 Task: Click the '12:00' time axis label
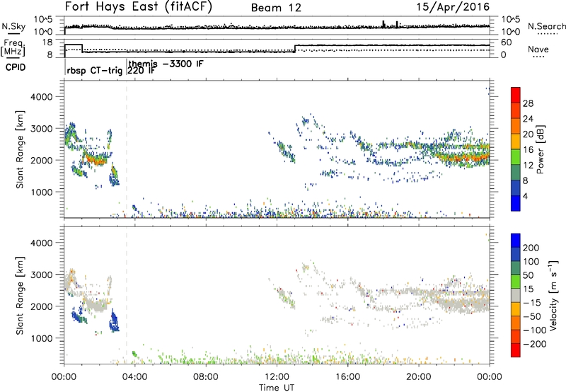click(277, 377)
